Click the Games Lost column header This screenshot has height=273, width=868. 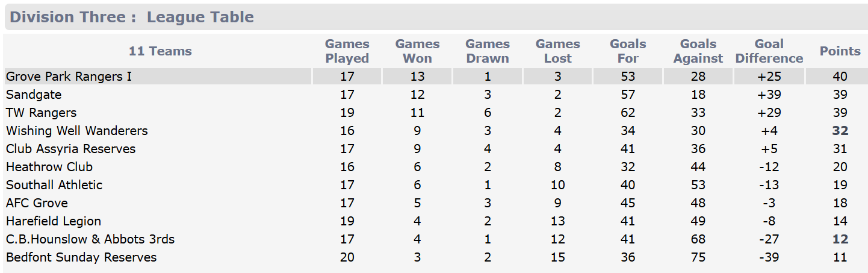pos(558,51)
